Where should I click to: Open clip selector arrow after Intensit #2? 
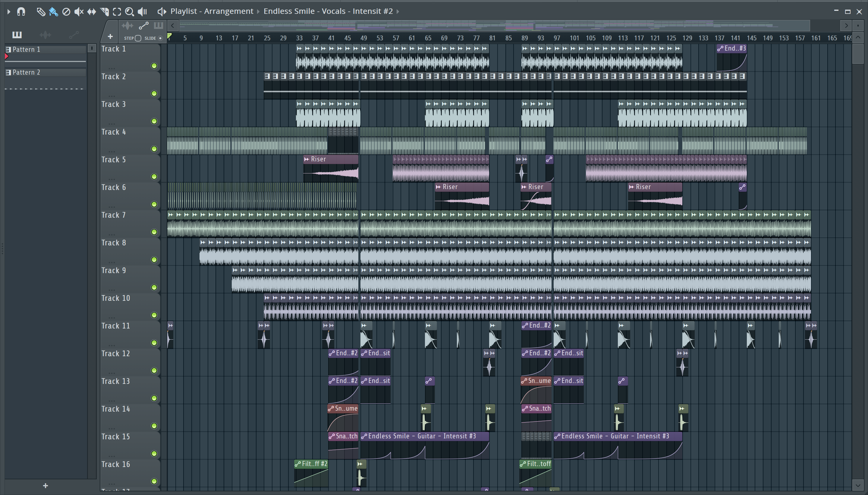coord(398,11)
